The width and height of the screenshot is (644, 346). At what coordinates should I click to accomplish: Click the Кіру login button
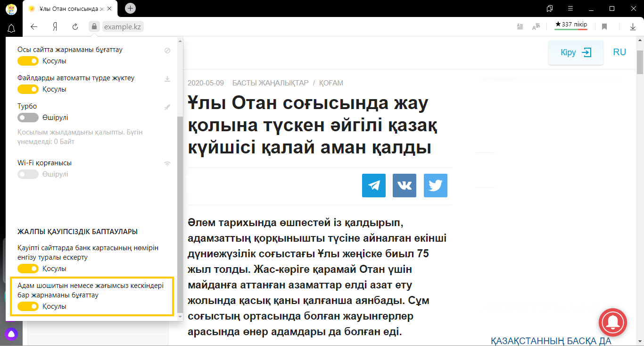point(576,52)
